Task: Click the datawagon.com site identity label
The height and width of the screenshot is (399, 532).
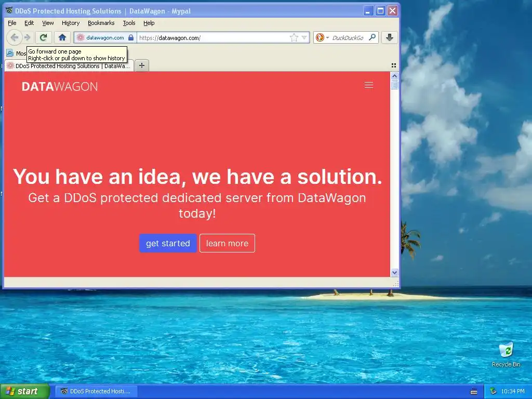Action: point(105,37)
